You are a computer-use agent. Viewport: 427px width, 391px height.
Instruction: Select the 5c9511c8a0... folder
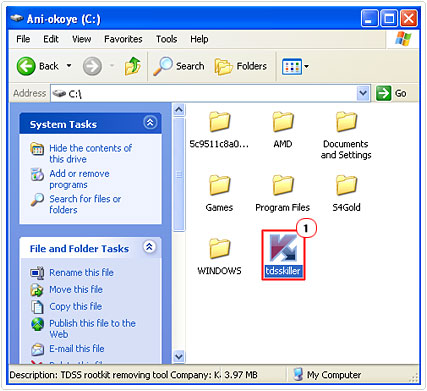click(x=219, y=130)
